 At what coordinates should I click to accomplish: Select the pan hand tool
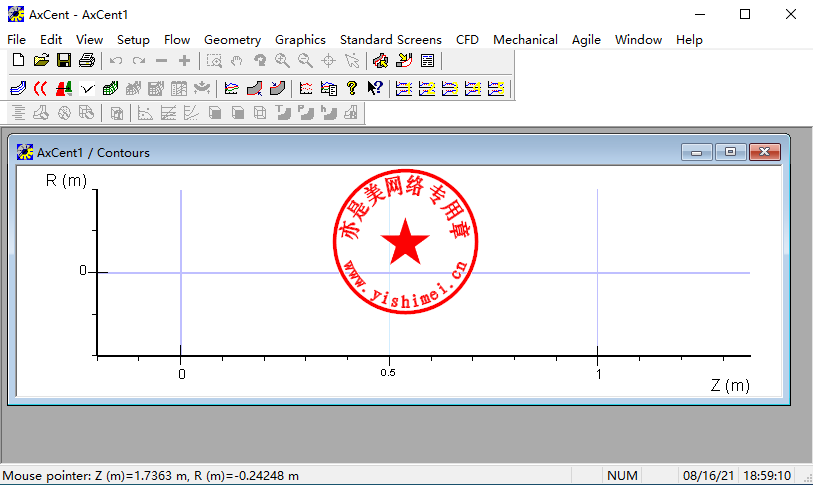point(236,61)
